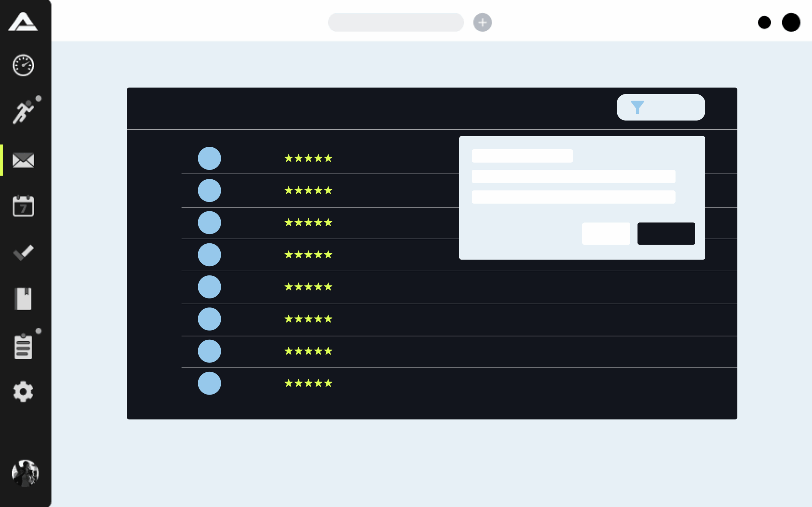Click the short first field in filter popup
This screenshot has width=812, height=507.
pyautogui.click(x=522, y=156)
